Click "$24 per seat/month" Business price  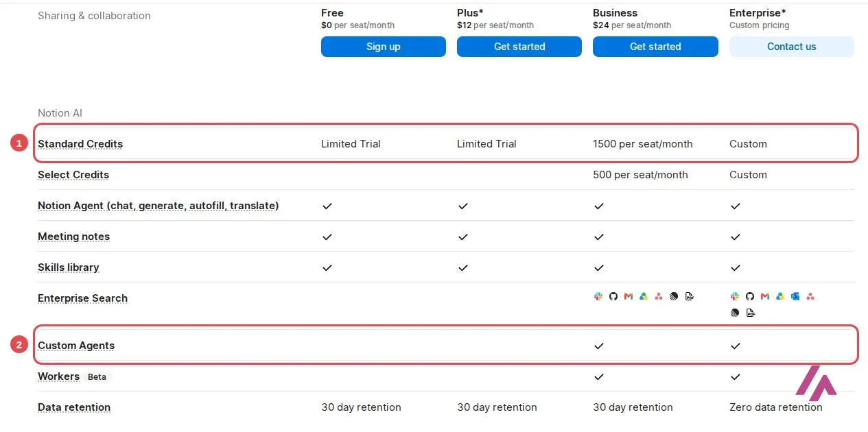[632, 25]
